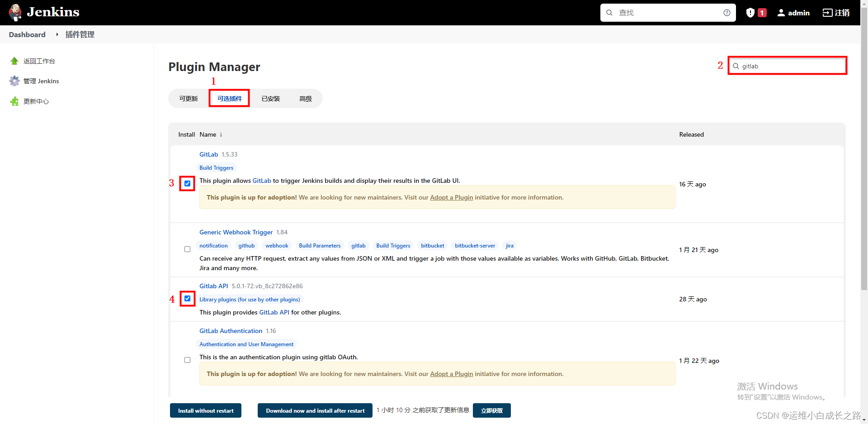Open 更新中心 in sidebar
868x424 pixels.
36,101
